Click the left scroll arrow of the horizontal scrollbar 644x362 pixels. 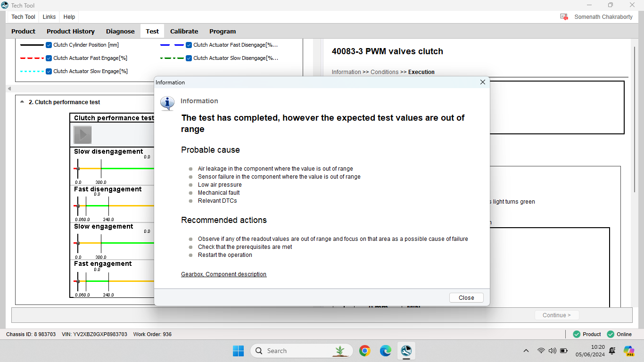click(x=9, y=89)
